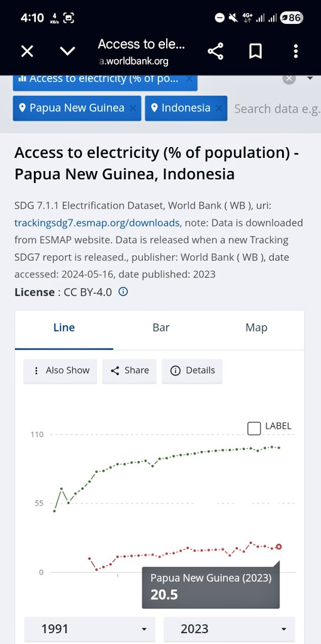
Task: Remove the Papua New Guinea chip
Action: 133,108
